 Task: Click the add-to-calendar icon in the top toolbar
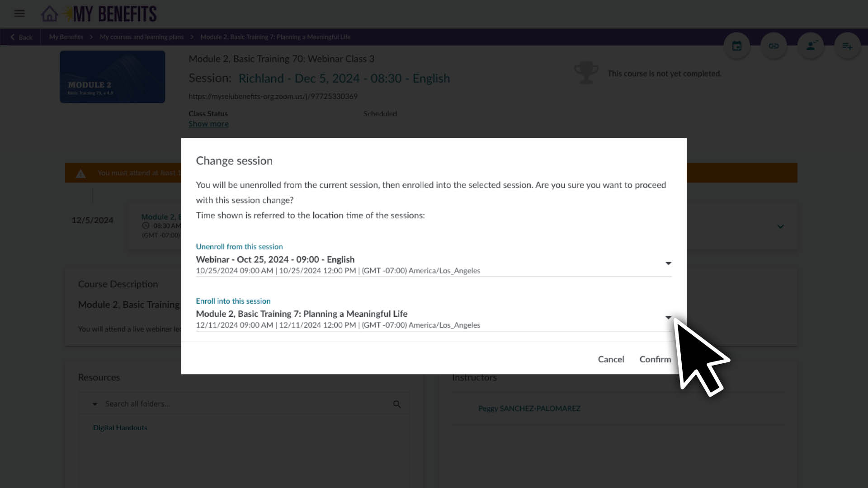tap(737, 45)
